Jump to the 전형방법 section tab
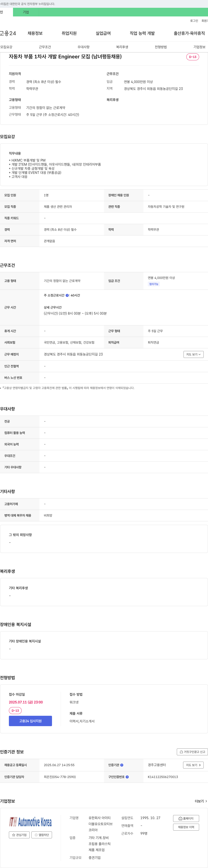 [161, 47]
